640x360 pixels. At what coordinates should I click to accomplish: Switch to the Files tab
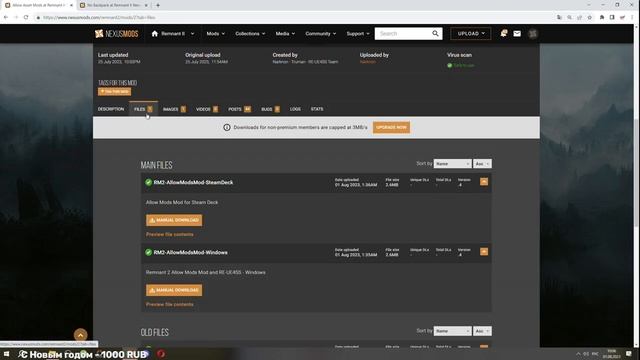[143, 109]
